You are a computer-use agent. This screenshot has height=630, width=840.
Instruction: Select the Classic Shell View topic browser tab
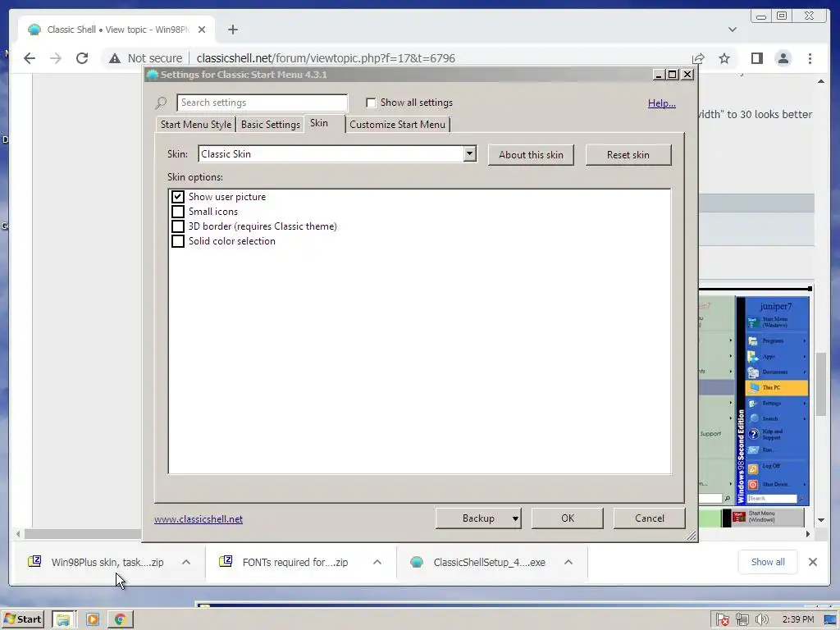[116, 30]
